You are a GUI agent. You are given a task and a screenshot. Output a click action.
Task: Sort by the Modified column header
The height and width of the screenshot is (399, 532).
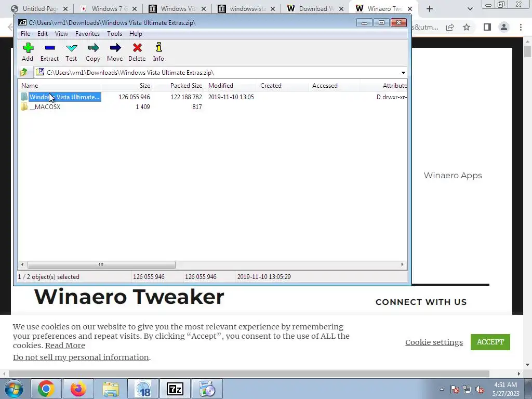231,86
